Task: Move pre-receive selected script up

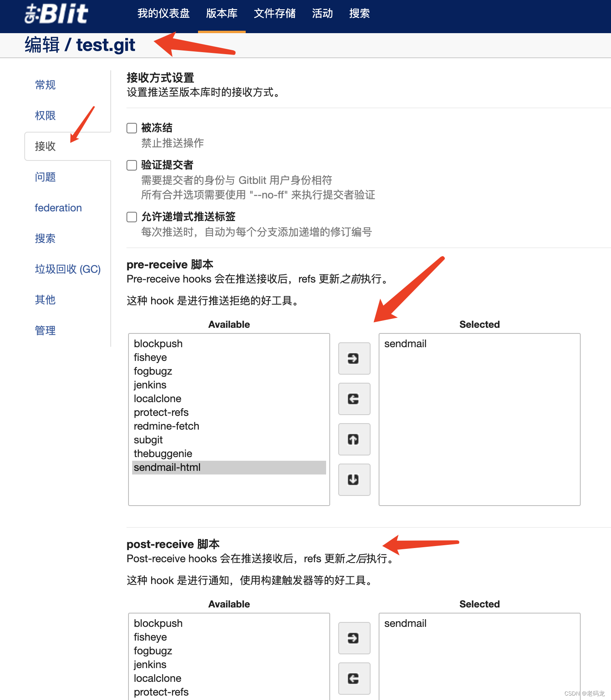Action: tap(354, 439)
